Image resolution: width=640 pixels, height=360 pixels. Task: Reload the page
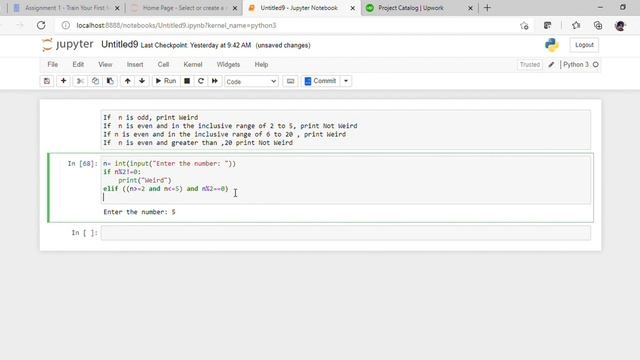tap(41, 25)
